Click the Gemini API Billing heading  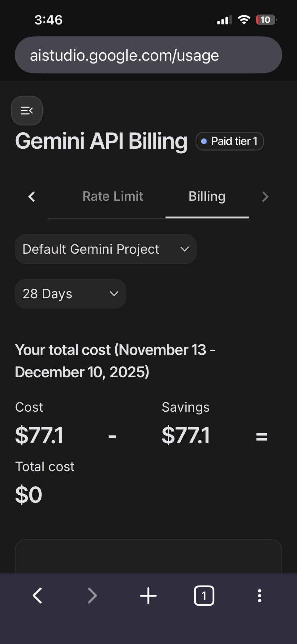tap(101, 141)
